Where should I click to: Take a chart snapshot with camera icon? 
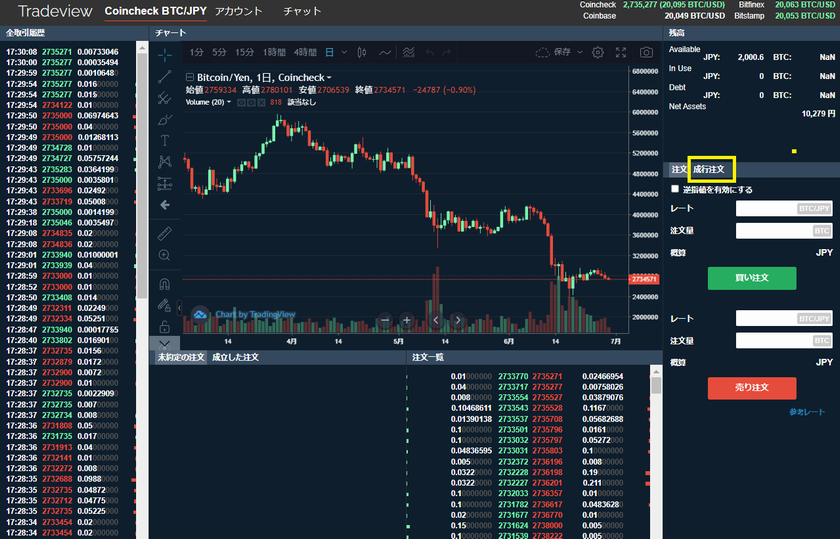[x=647, y=52]
